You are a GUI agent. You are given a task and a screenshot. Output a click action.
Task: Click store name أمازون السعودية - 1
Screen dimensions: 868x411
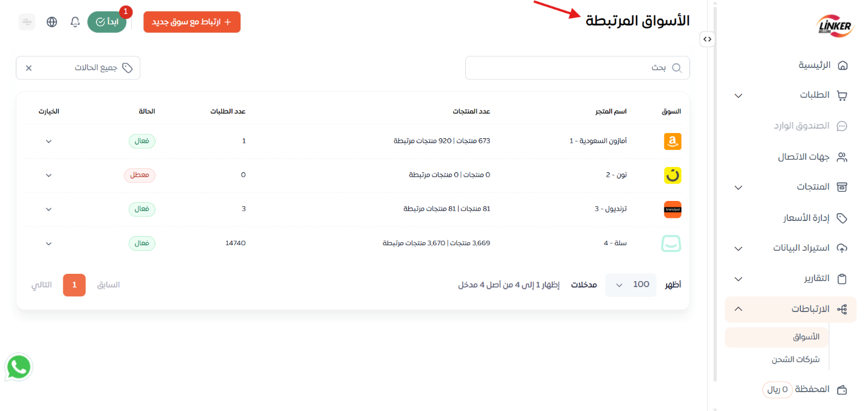[598, 141]
